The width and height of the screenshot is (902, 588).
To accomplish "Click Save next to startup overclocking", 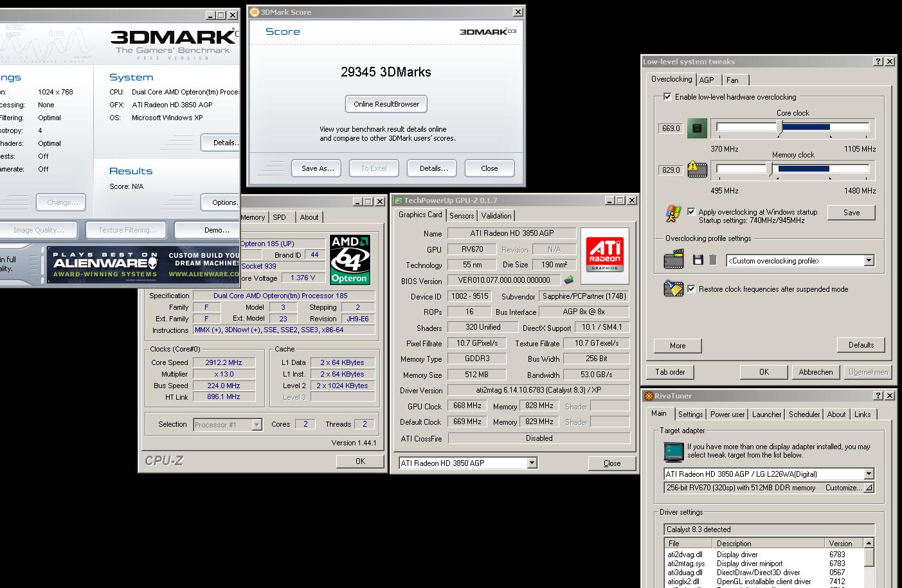I will pyautogui.click(x=851, y=213).
